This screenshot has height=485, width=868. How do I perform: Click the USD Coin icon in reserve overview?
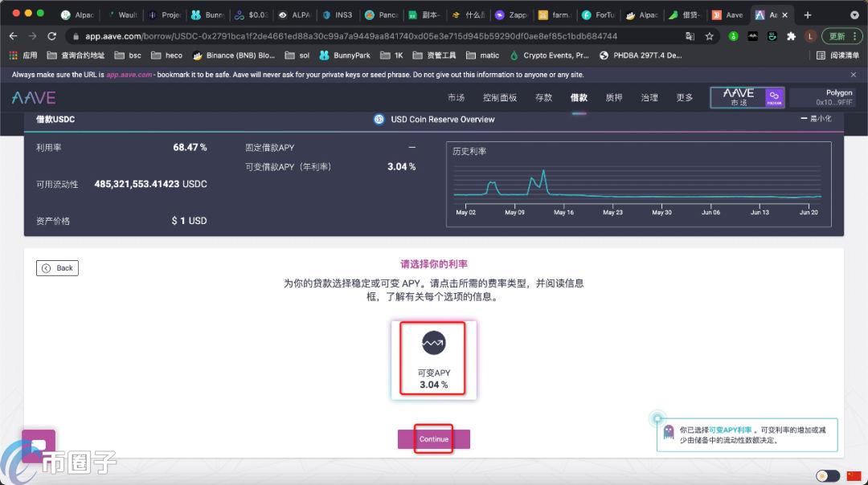379,120
